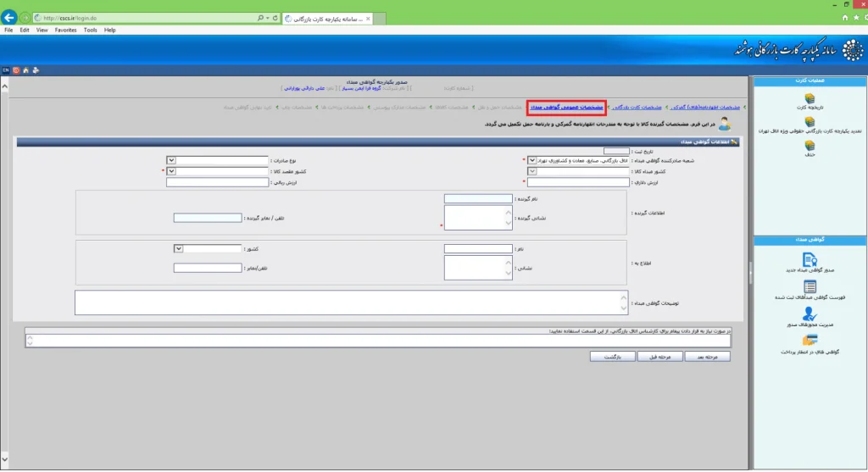The width and height of the screenshot is (868, 472).
Task: Click the print icon in blue toolbar
Action: [x=36, y=70]
